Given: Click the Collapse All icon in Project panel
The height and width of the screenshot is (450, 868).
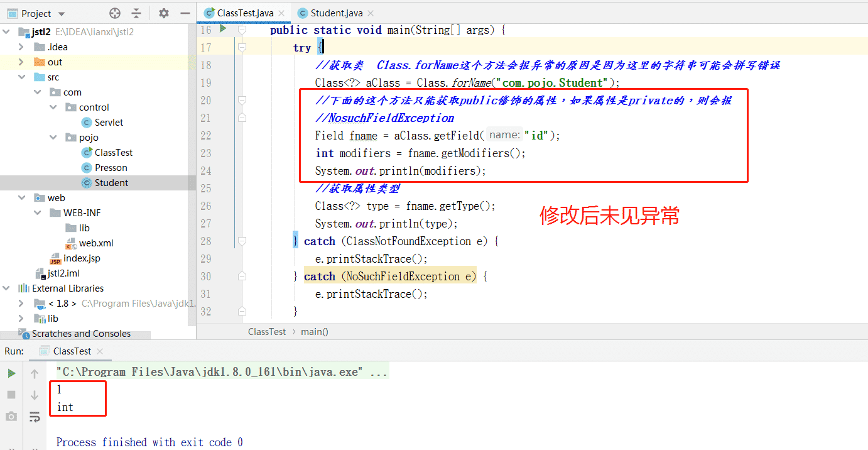Looking at the screenshot, I should pyautogui.click(x=136, y=13).
